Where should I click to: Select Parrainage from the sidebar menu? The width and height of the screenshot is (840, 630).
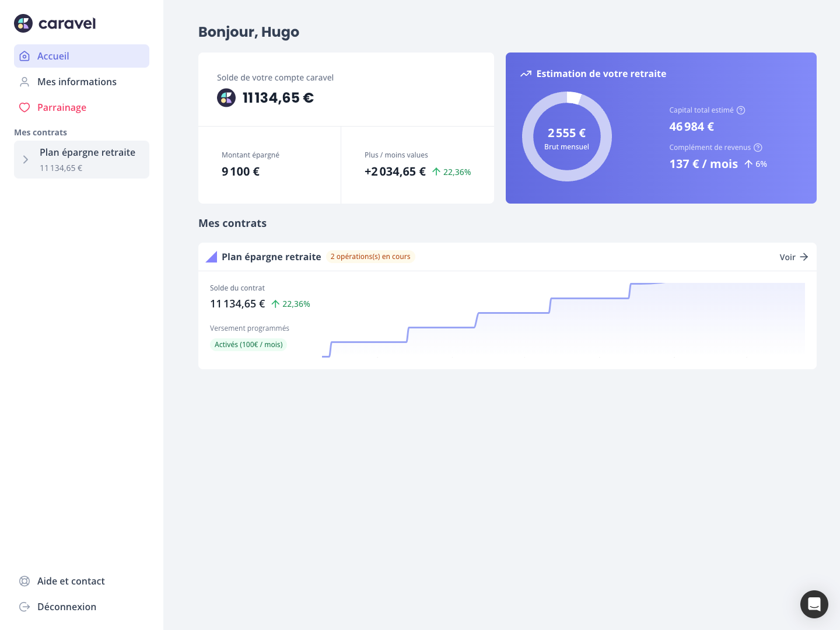coord(61,107)
